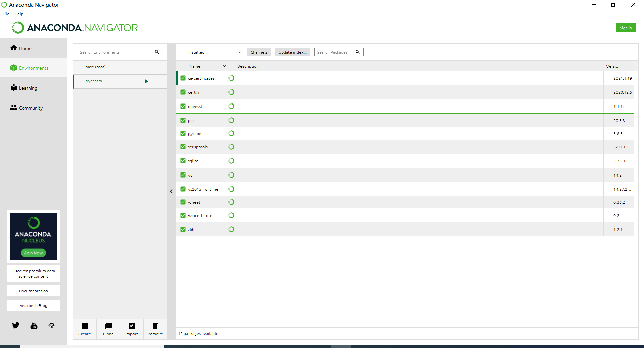Screen dimensions: 644x348
Task: Toggle the pip package checkbox
Action: click(183, 120)
